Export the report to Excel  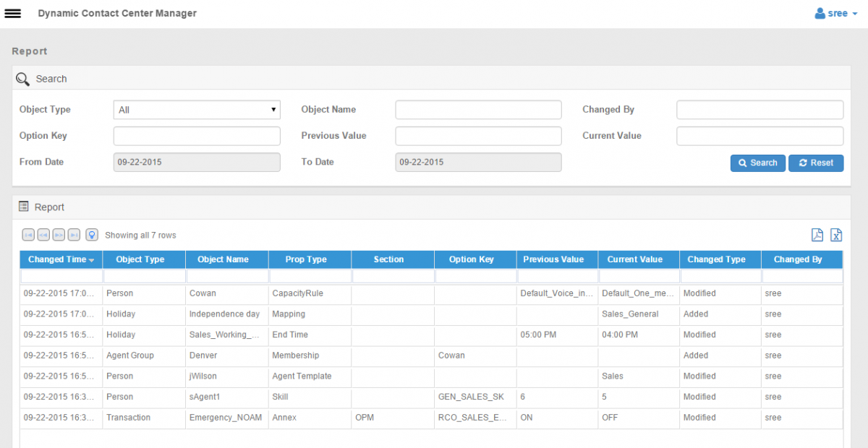pos(836,235)
